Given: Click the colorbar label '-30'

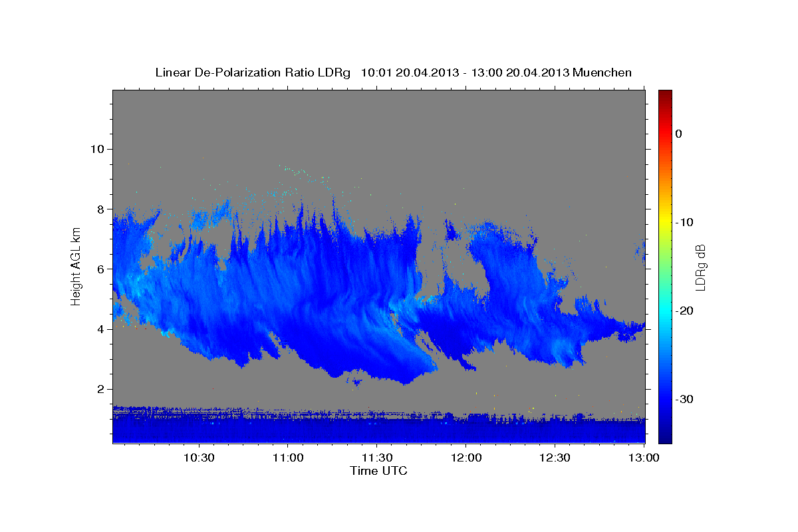Looking at the screenshot, I should [684, 399].
